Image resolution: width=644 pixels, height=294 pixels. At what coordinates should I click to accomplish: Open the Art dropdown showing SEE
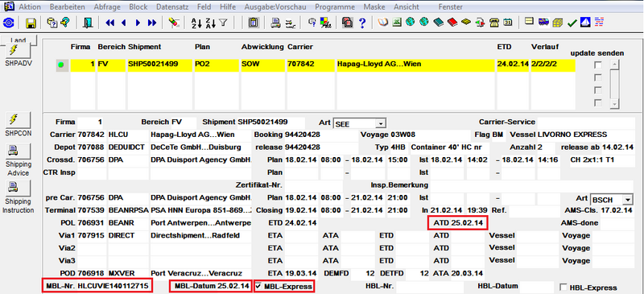coord(381,123)
